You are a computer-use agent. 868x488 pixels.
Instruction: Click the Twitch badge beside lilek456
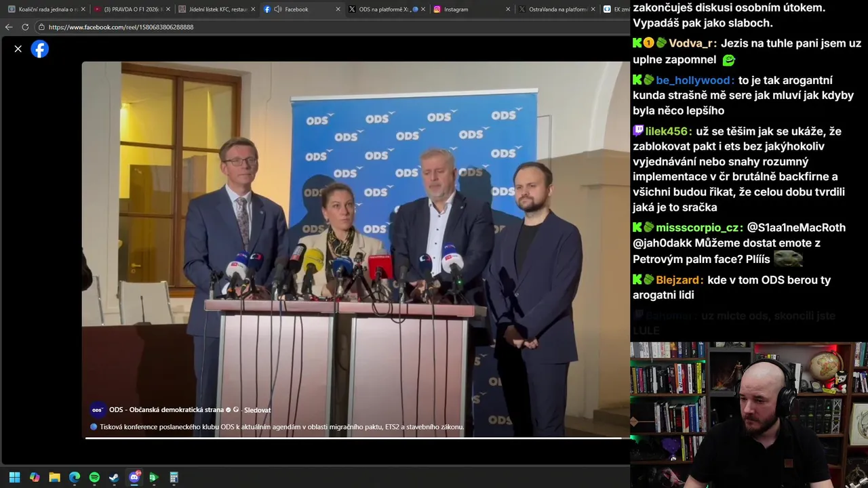pyautogui.click(x=638, y=131)
